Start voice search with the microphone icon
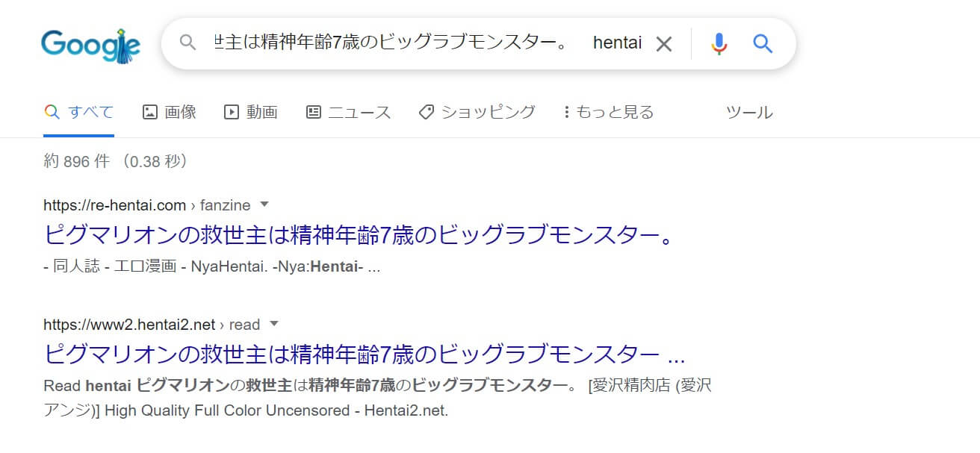This screenshot has height=453, width=980. (719, 44)
